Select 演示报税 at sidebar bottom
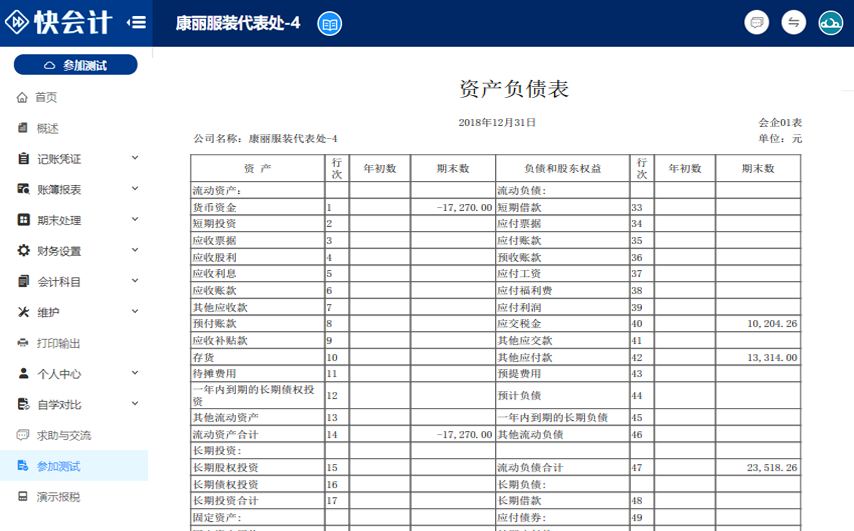 pos(58,496)
